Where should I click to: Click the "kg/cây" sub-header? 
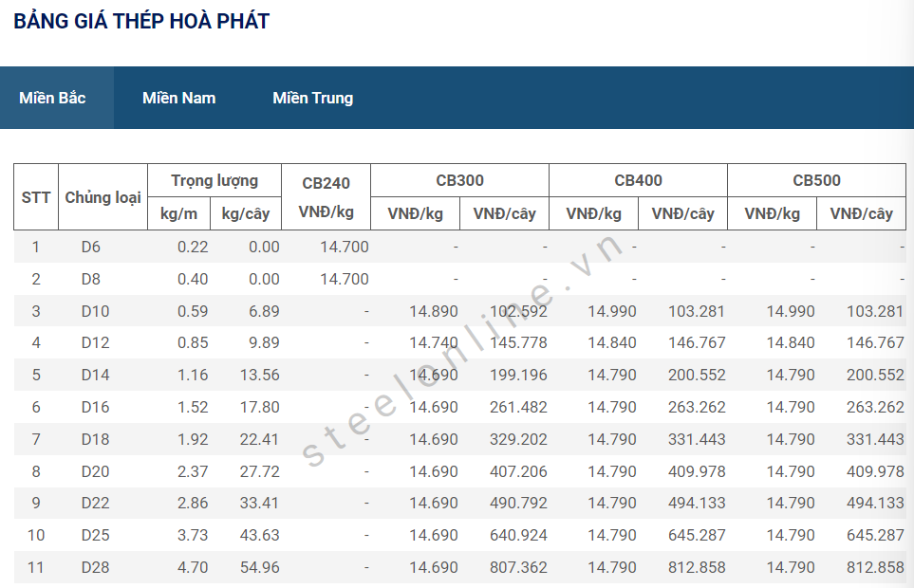tap(246, 213)
